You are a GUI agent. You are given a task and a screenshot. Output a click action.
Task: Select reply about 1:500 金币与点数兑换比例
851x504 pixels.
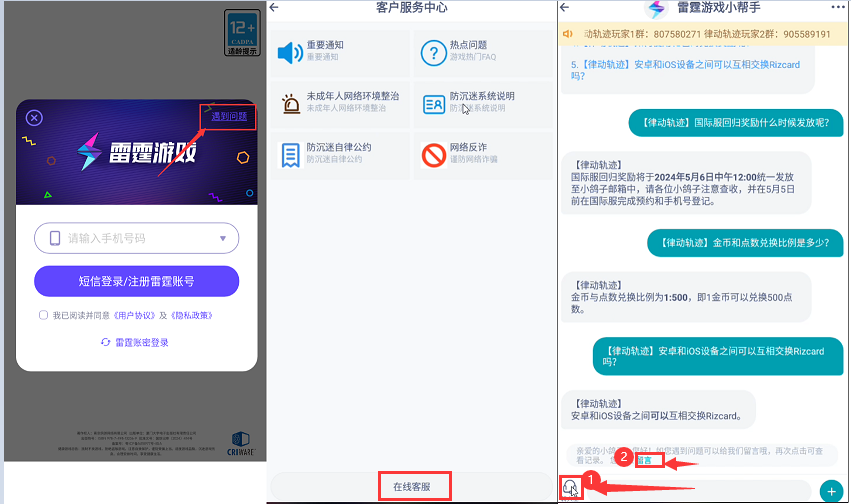tap(686, 297)
